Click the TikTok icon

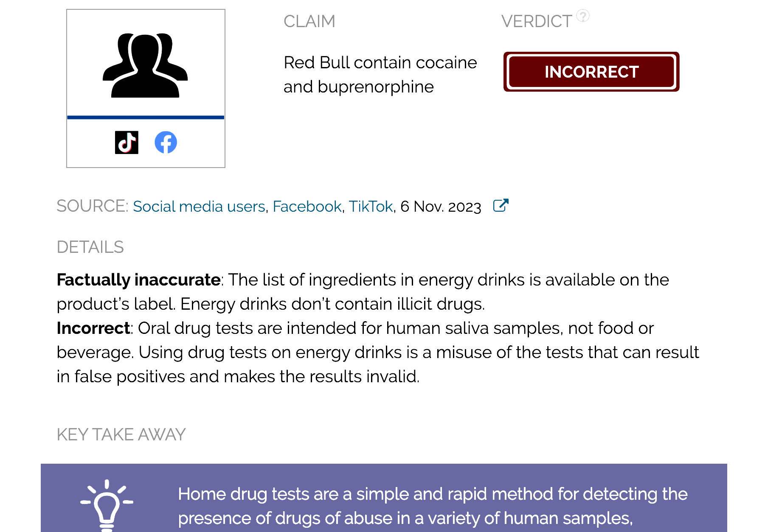tap(127, 143)
